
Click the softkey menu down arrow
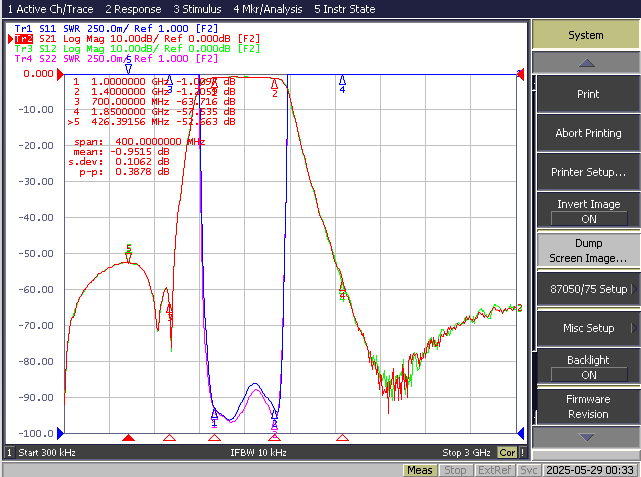586,437
